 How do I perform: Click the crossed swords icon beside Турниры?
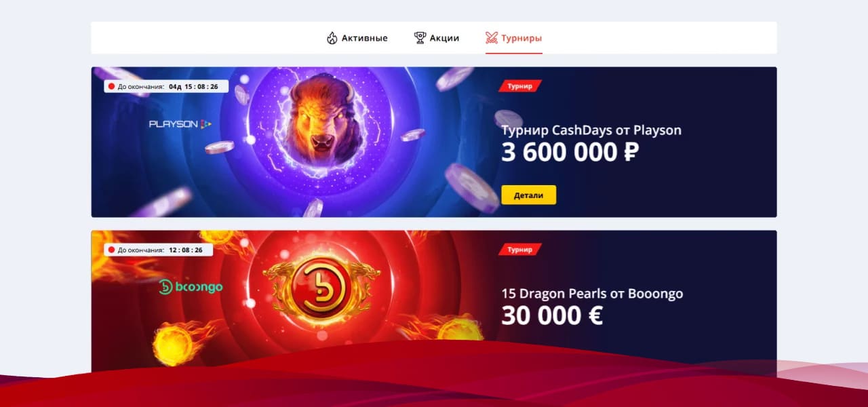[492, 38]
